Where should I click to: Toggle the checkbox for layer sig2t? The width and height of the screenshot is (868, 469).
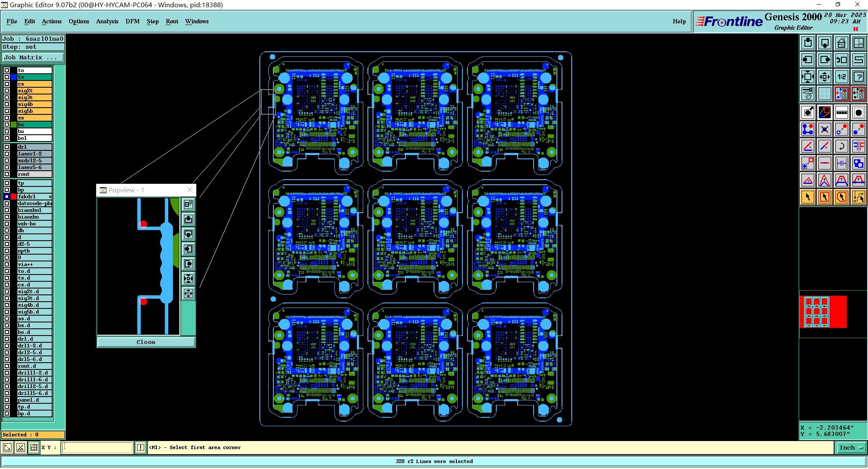(7, 91)
